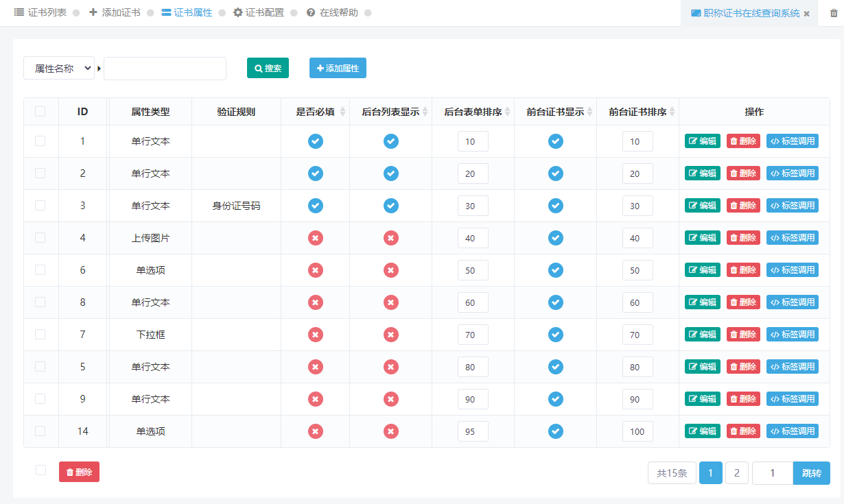Check the row checkbox for ID 3
Viewport: 844px width, 504px height.
[x=40, y=206]
